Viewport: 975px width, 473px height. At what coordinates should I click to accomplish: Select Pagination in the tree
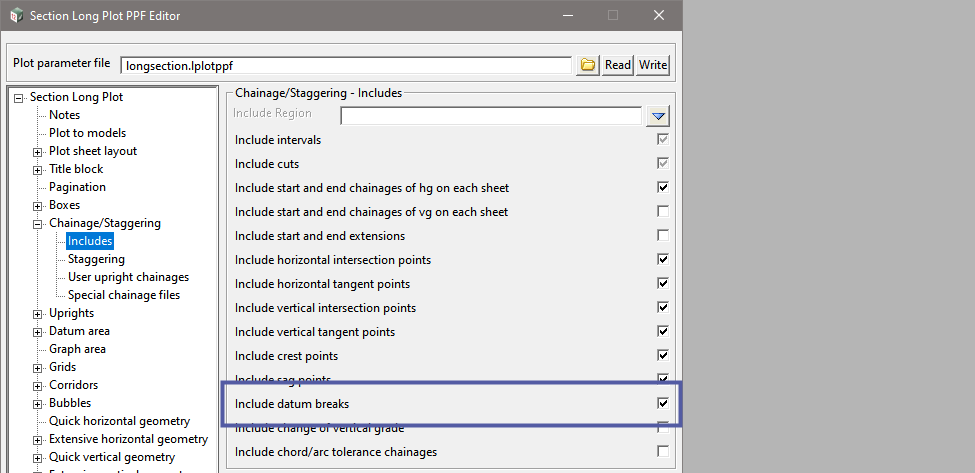pyautogui.click(x=77, y=187)
